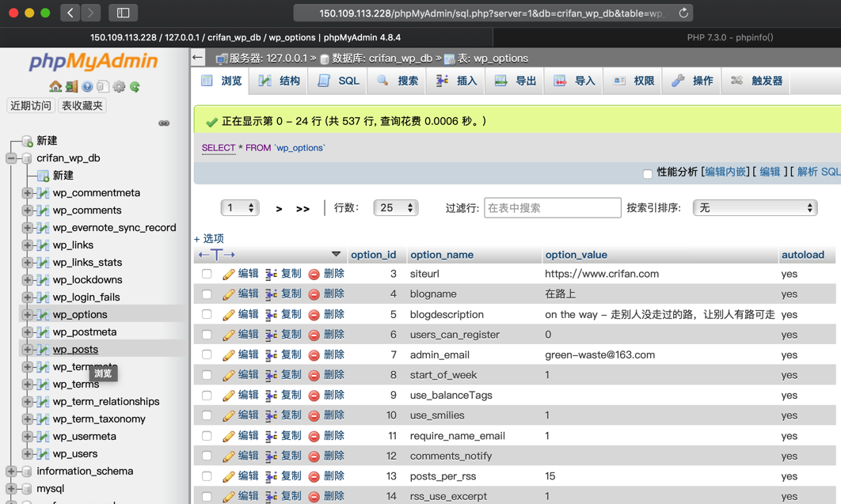841x504 pixels.
Task: Click the phpMyAdmin home icon
Action: [x=55, y=86]
